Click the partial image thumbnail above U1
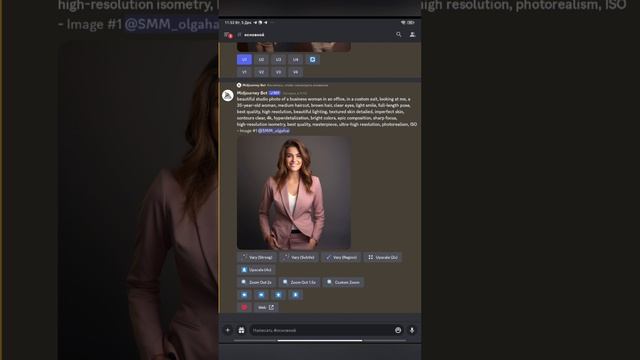The height and width of the screenshot is (360, 640). click(294, 47)
